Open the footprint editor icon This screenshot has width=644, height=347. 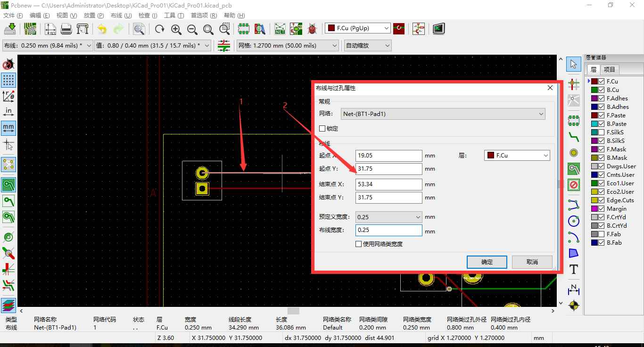point(243,29)
